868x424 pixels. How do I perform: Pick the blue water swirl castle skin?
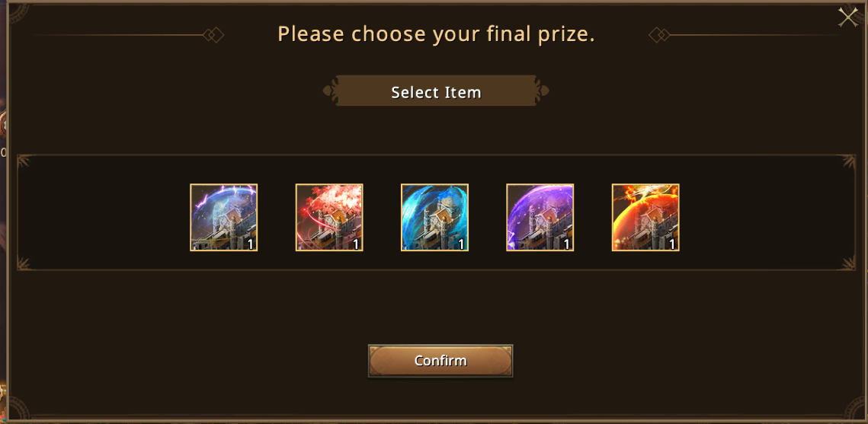tap(434, 218)
